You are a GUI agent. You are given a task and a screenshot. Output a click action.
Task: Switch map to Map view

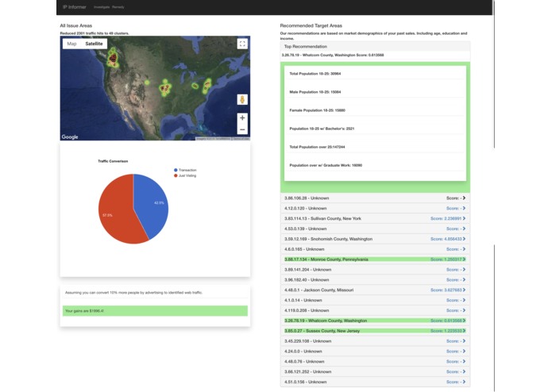(71, 44)
